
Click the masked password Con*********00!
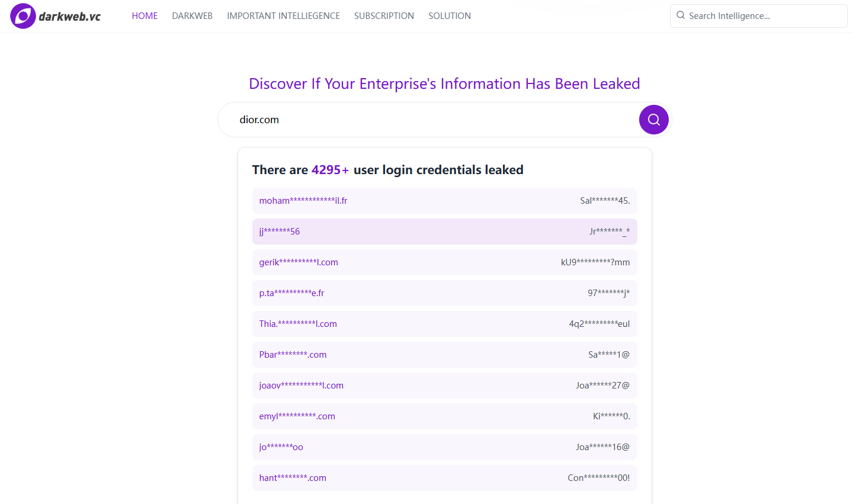(x=599, y=478)
